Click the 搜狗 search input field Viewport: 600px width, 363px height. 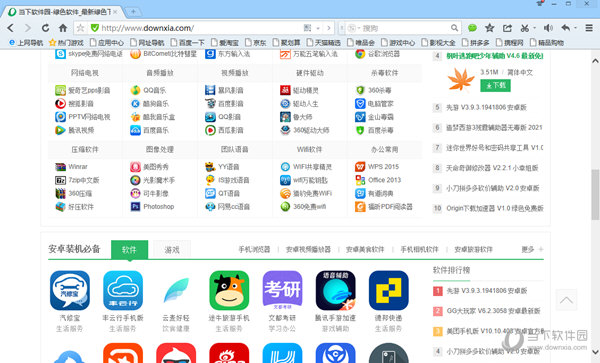coord(405,28)
